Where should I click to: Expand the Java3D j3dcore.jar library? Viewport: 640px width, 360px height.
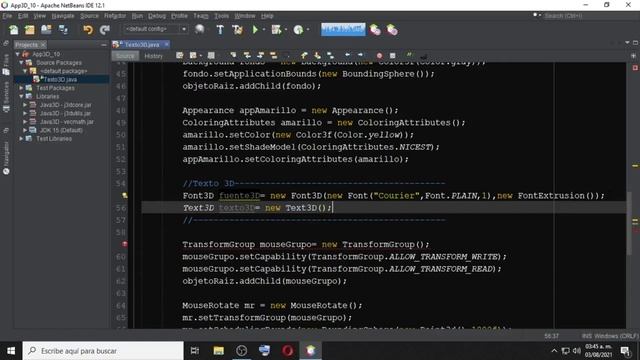coord(25,105)
